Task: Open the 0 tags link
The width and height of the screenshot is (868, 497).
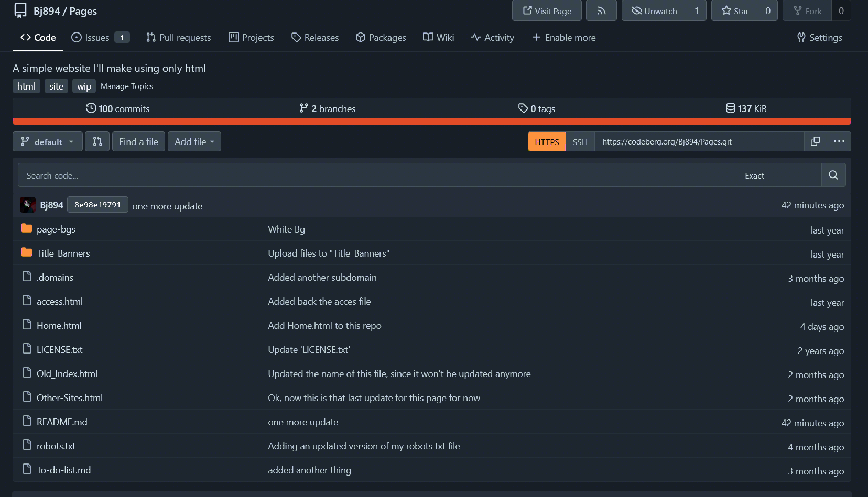Action: coord(537,108)
